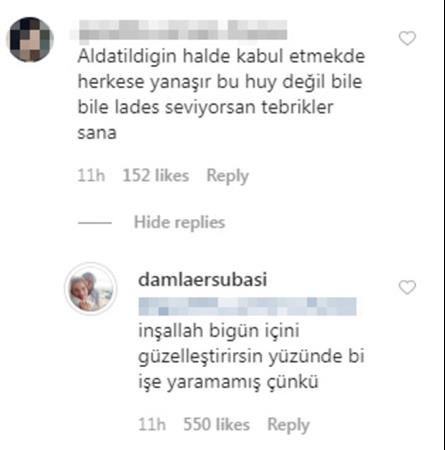The height and width of the screenshot is (450, 445).
Task: Select the 11h timestamp under damlaersubasi's reply
Action: [152, 424]
